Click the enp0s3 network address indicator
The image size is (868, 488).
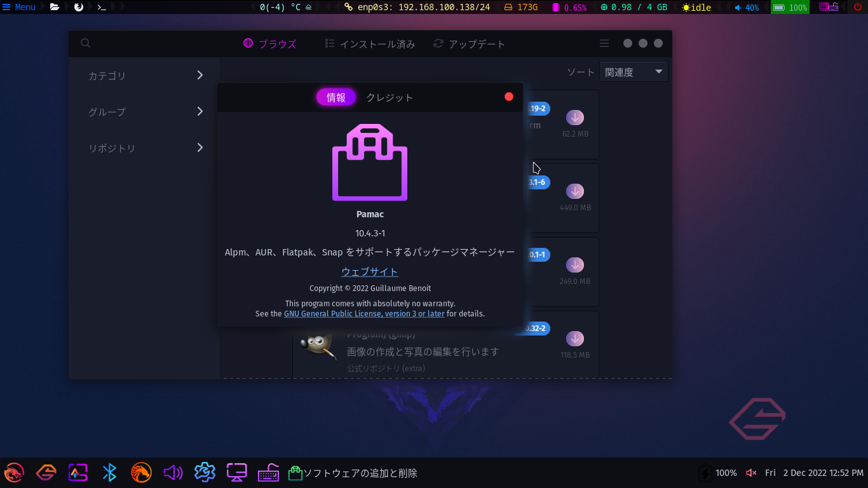pyautogui.click(x=417, y=8)
